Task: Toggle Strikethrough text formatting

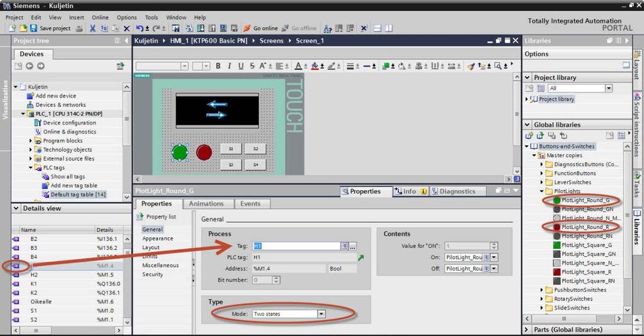Action: 252,65
